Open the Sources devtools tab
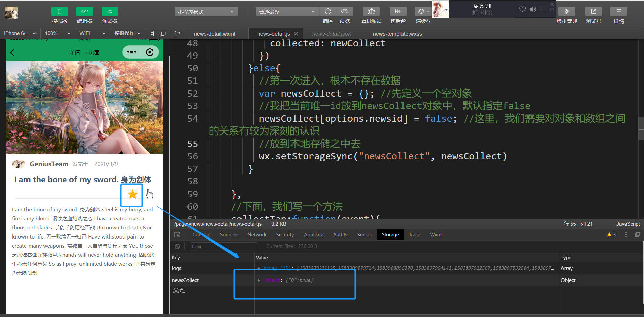 coord(229,235)
